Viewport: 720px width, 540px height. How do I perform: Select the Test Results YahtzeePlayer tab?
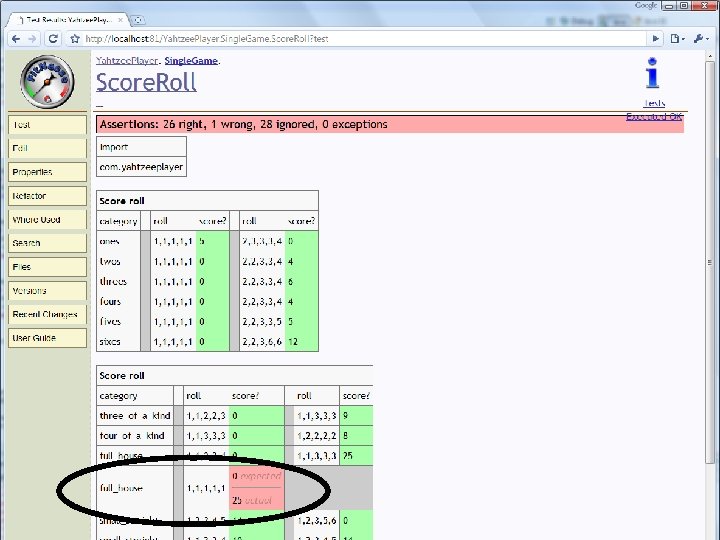[x=69, y=20]
